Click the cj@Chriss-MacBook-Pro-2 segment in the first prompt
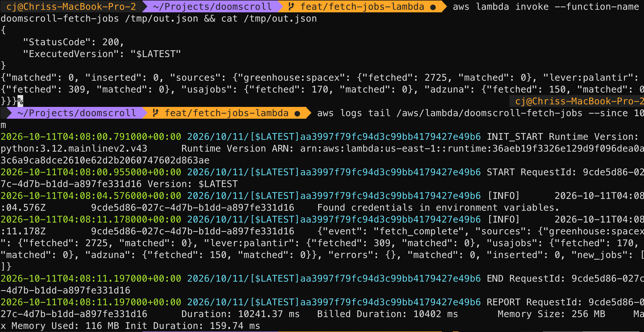 point(71,6)
